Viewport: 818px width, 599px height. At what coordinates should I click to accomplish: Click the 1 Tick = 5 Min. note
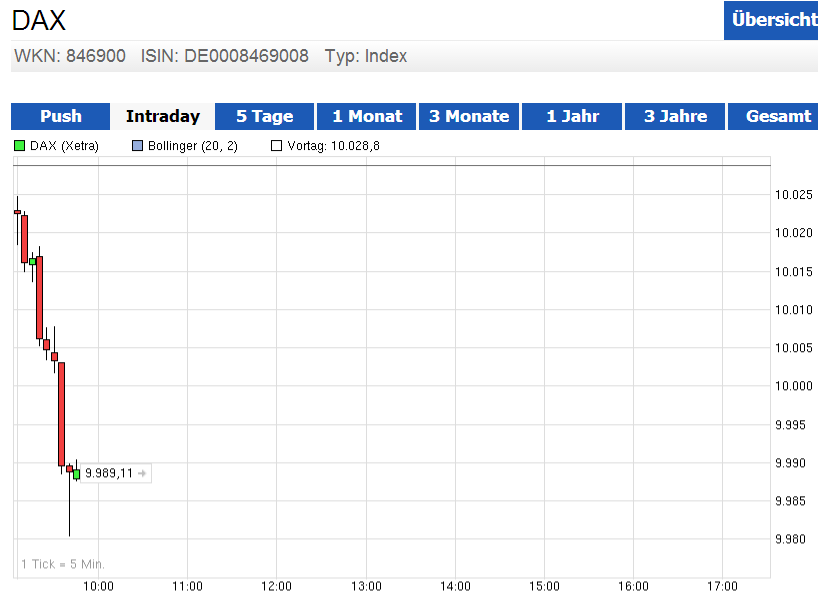(x=63, y=564)
